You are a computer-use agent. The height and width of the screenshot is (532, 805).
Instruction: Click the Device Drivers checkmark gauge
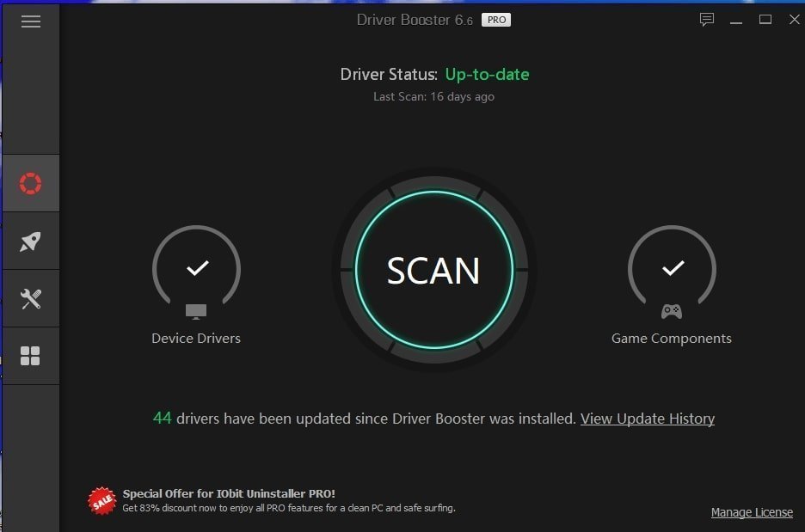[x=197, y=268]
